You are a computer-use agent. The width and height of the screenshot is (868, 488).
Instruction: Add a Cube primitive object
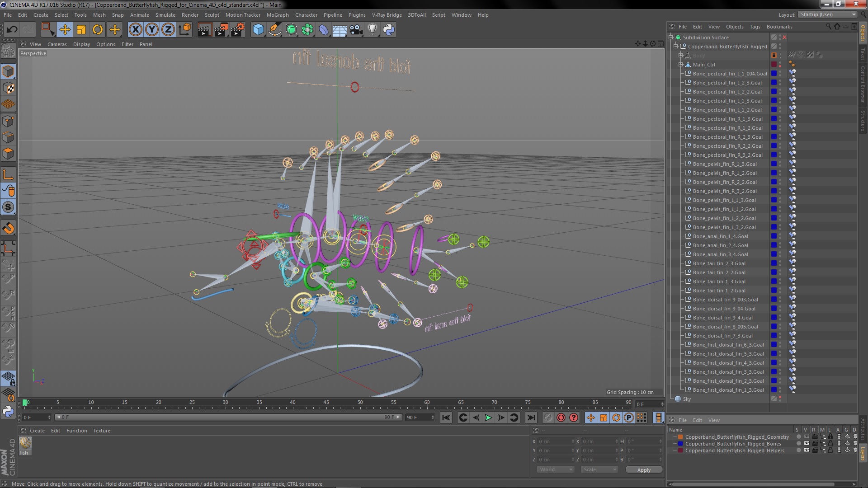[x=258, y=30]
